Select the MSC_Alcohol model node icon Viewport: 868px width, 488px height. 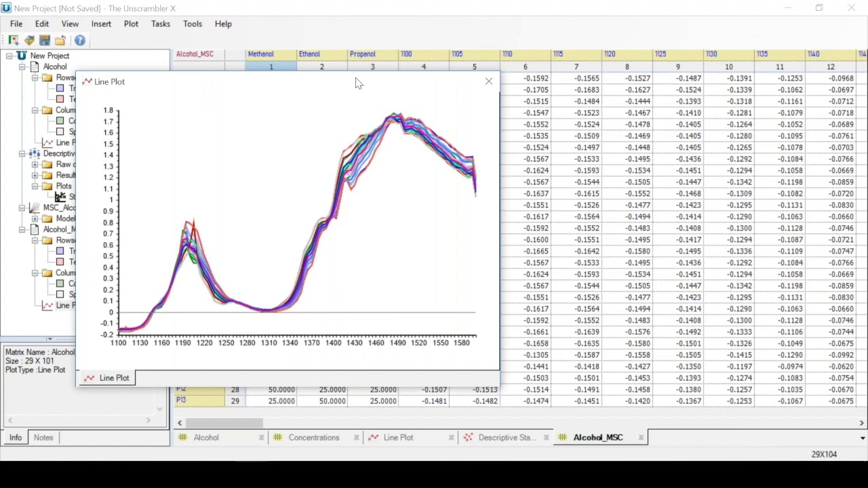[x=35, y=207]
